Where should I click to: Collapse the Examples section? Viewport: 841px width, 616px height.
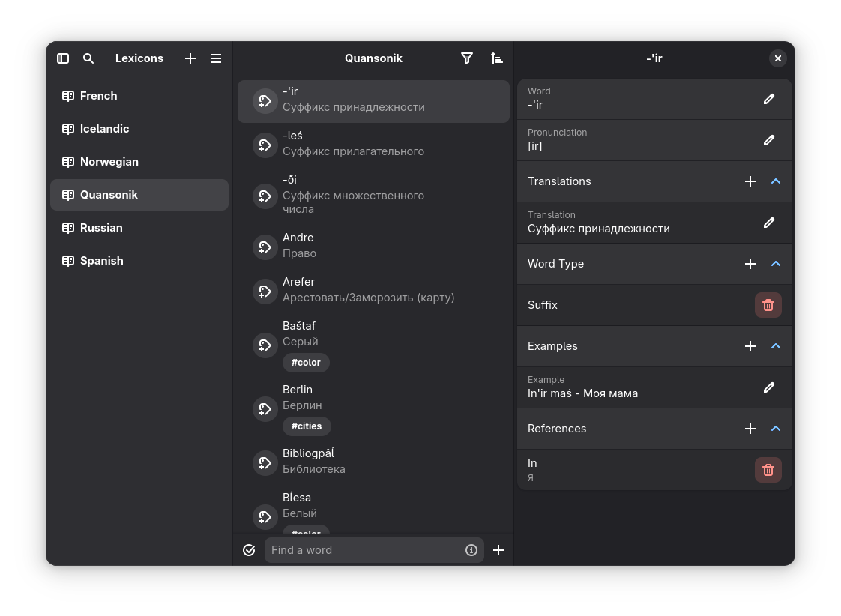coord(776,346)
